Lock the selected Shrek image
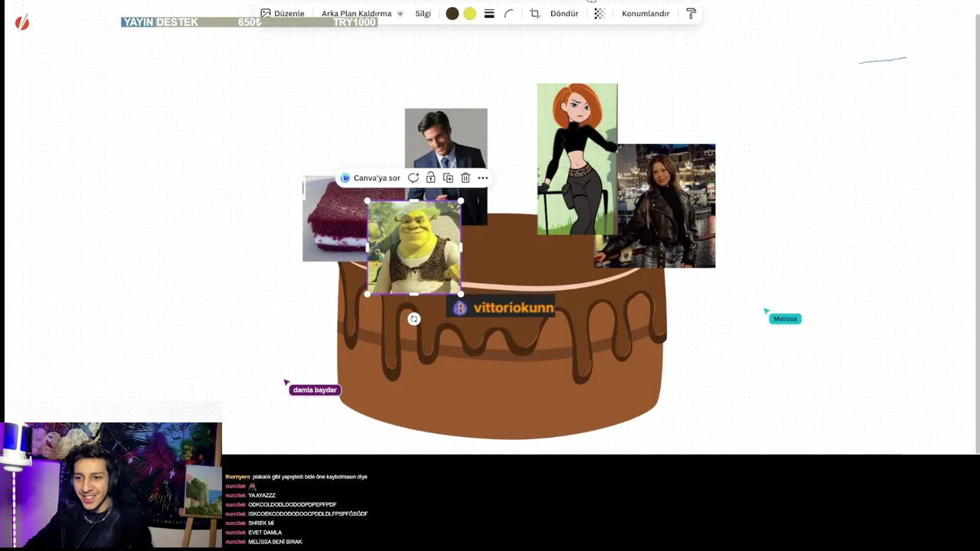Viewport: 980px width, 551px height. (430, 178)
